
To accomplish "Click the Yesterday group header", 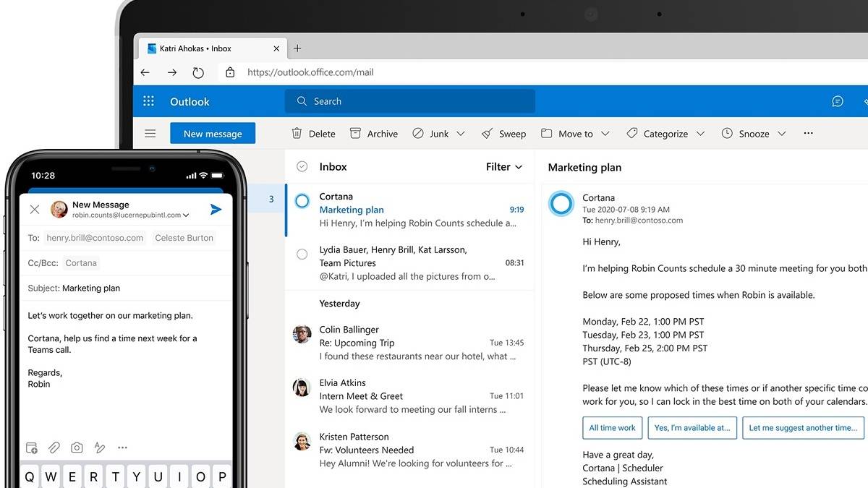I will (339, 304).
